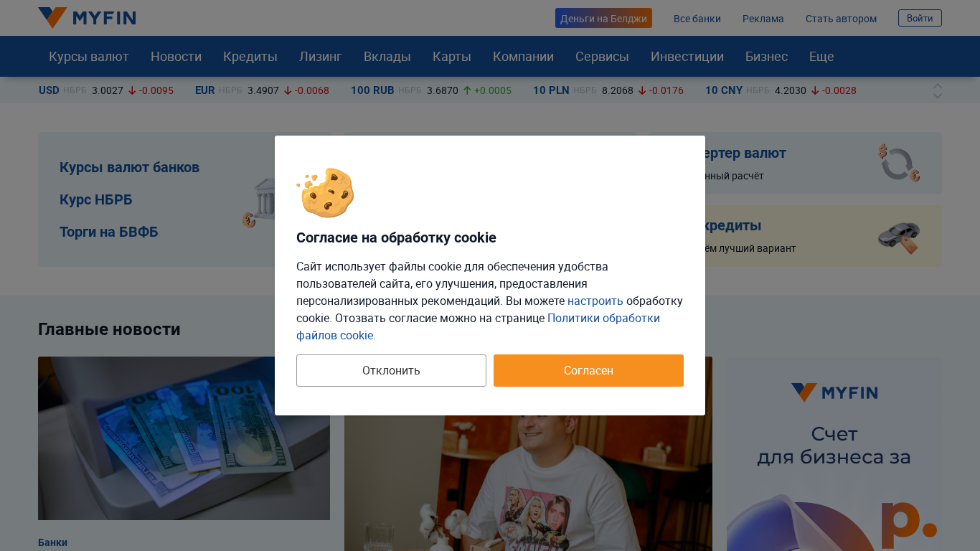Viewport: 980px width, 551px height.
Task: Decline cookies with Отклонить button
Action: coord(391,370)
